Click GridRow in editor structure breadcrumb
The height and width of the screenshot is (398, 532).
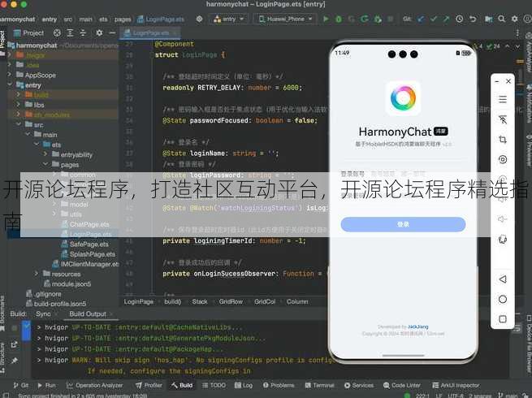(231, 301)
